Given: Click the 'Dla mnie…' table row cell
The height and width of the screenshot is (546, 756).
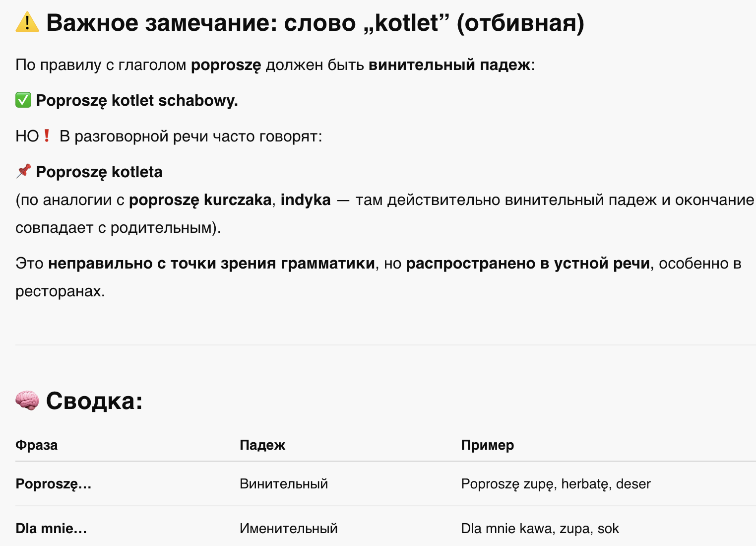Looking at the screenshot, I should tap(51, 529).
